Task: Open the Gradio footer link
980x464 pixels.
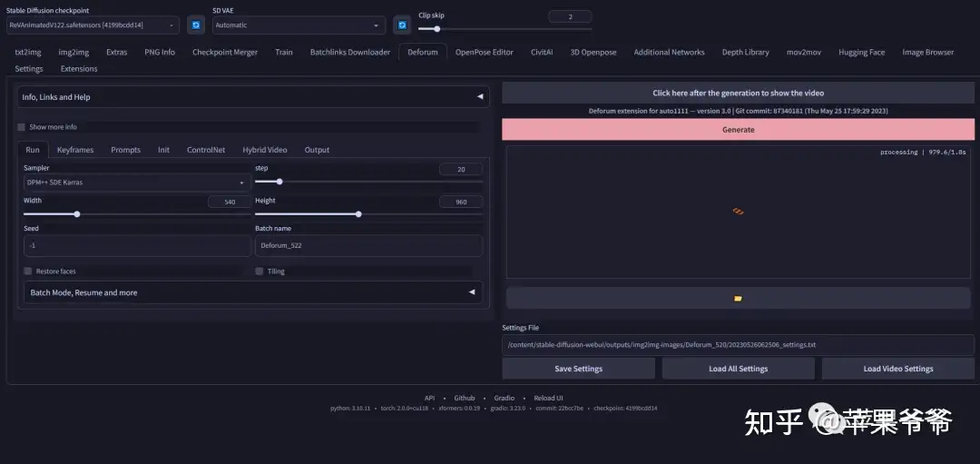Action: click(505, 398)
